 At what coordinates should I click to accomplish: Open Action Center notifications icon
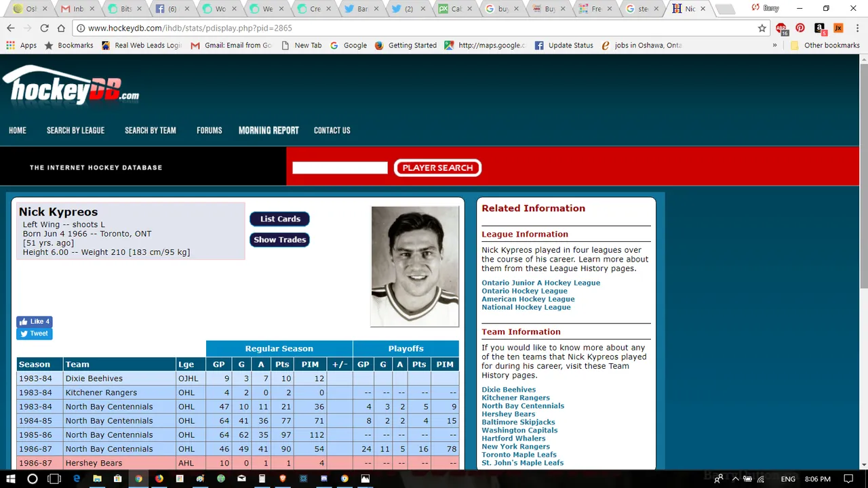pos(848,479)
